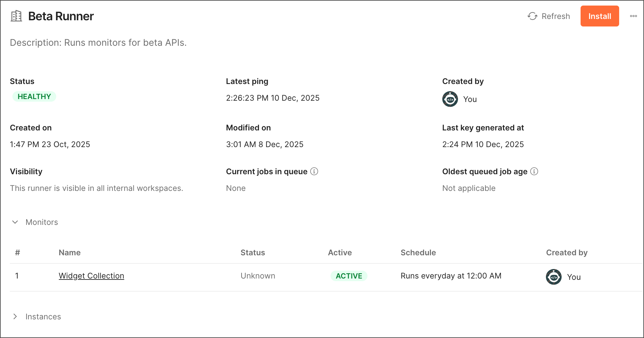The image size is (644, 338).
Task: Click the ACTIVE badge for Widget Collection
Action: [349, 276]
